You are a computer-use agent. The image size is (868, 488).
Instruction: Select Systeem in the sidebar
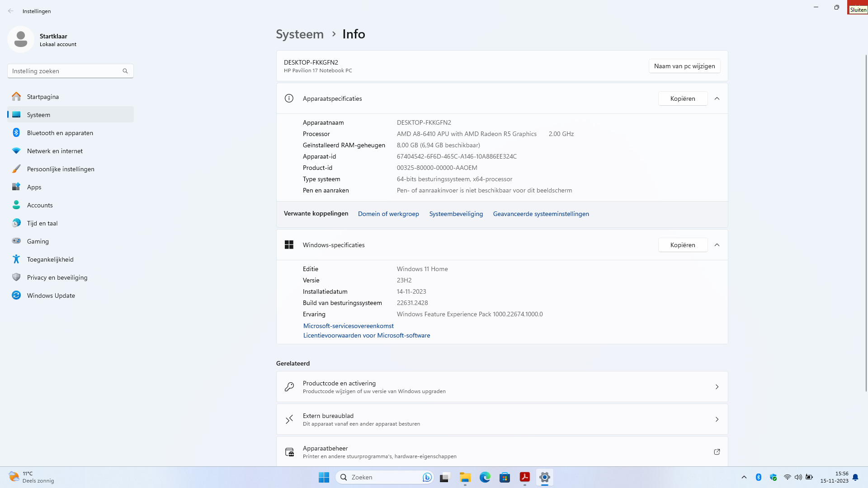tap(71, 115)
